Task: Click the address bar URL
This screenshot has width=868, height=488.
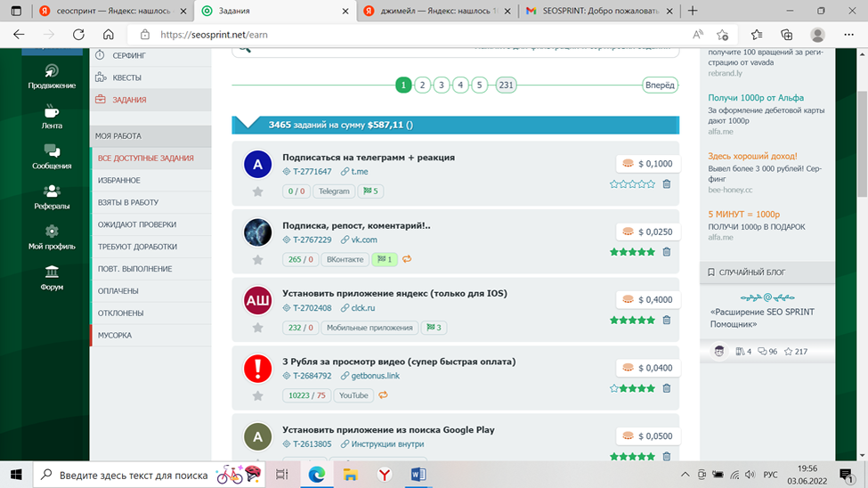Action: pyautogui.click(x=214, y=35)
